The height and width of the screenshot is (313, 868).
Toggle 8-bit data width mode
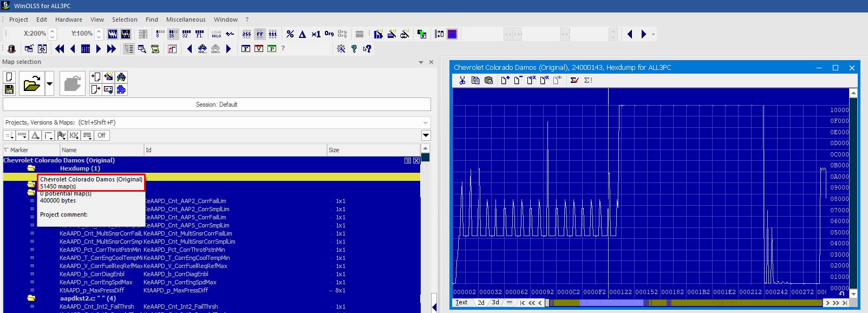(160, 34)
